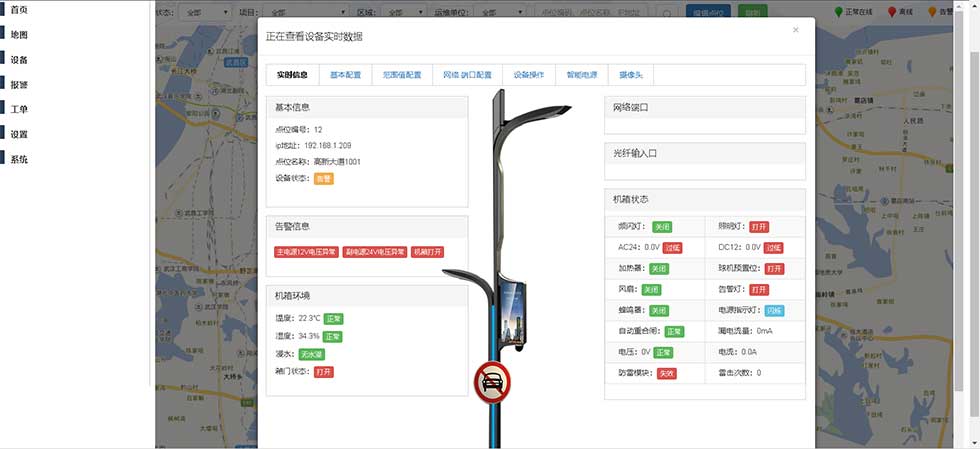This screenshot has width=980, height=449.
Task: Switch to the 基本配置 tab
Action: 345,75
